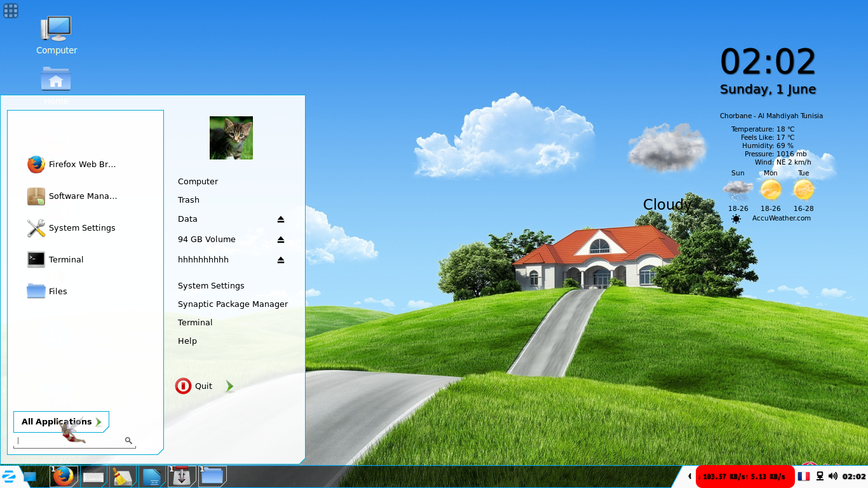Click the French flag keyboard layout indicator
Screen dimensions: 868x488
click(x=804, y=476)
